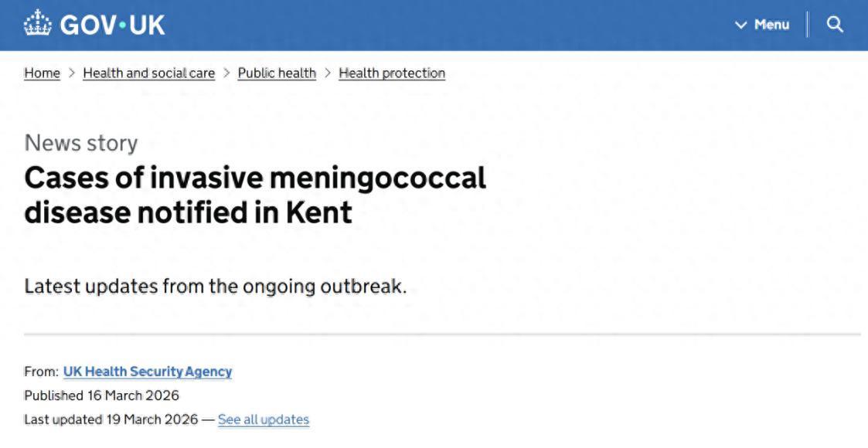Click the 'From:' label text
This screenshot has height=448, width=868.
point(41,372)
